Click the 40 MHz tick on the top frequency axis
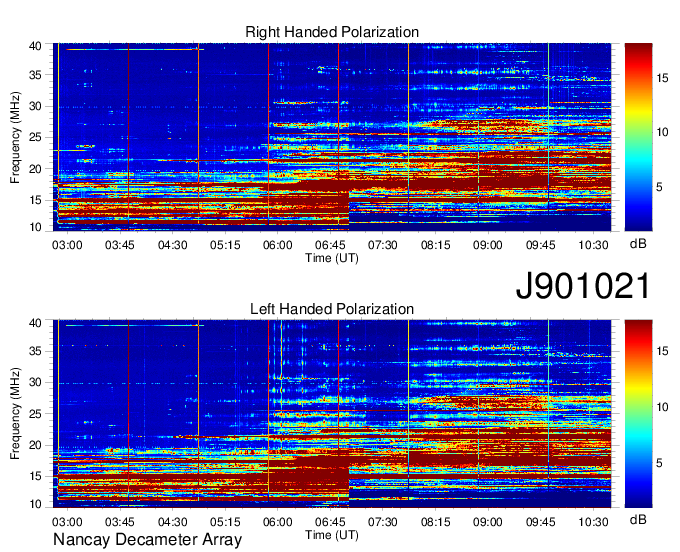 (35, 46)
